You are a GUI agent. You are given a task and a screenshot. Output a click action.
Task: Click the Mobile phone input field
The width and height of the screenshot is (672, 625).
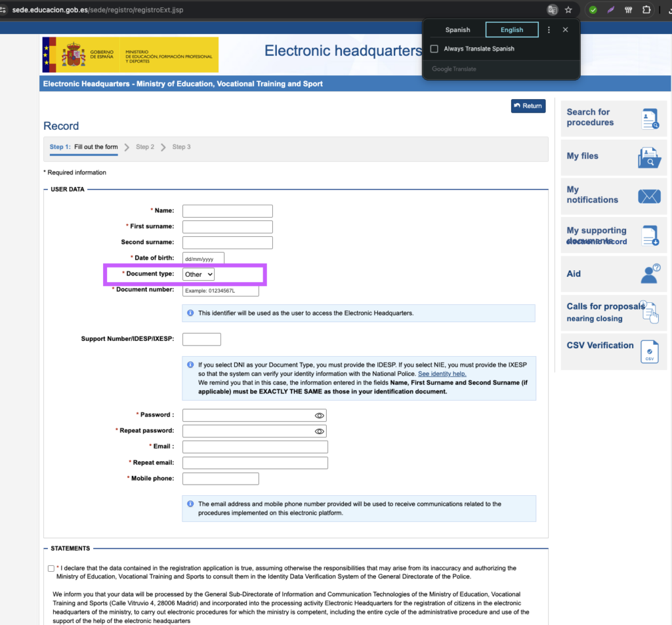pyautogui.click(x=220, y=479)
